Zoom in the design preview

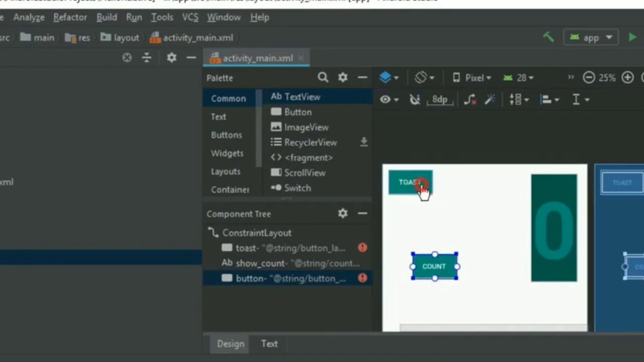(627, 77)
